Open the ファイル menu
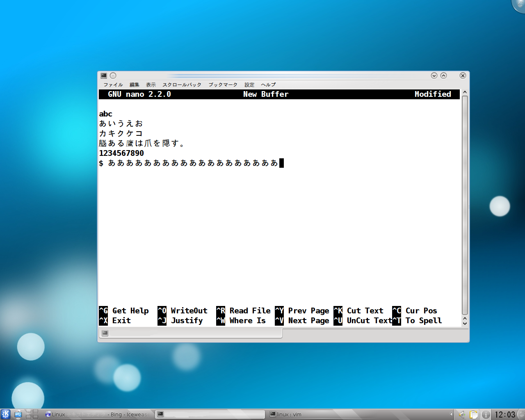Viewport: 525px width, 420px height. tap(113, 85)
